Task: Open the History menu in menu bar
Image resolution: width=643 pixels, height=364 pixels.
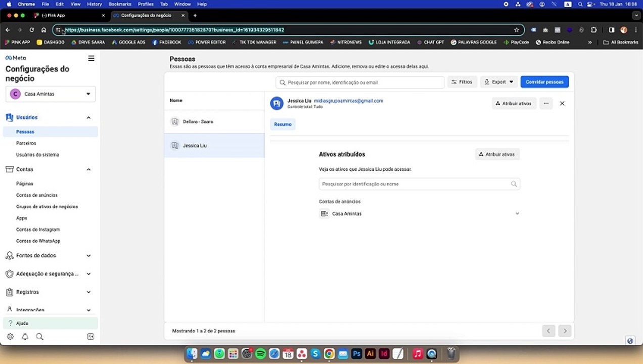Action: 95,4
